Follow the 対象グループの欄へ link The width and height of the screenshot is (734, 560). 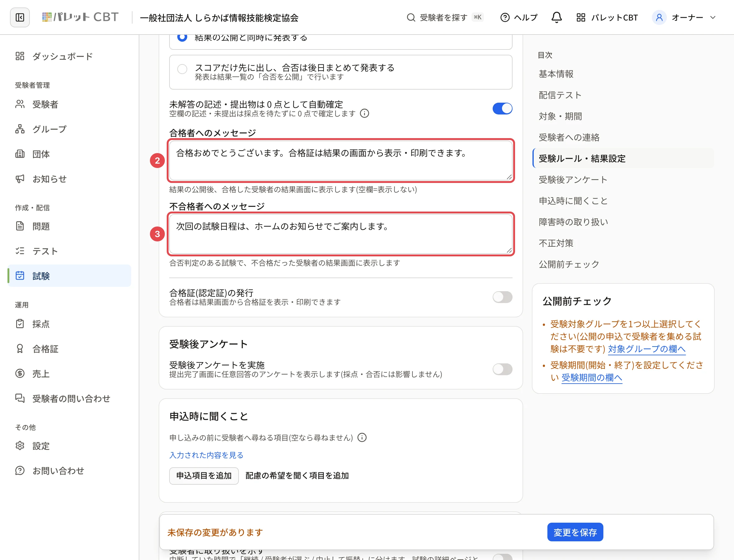tap(646, 349)
